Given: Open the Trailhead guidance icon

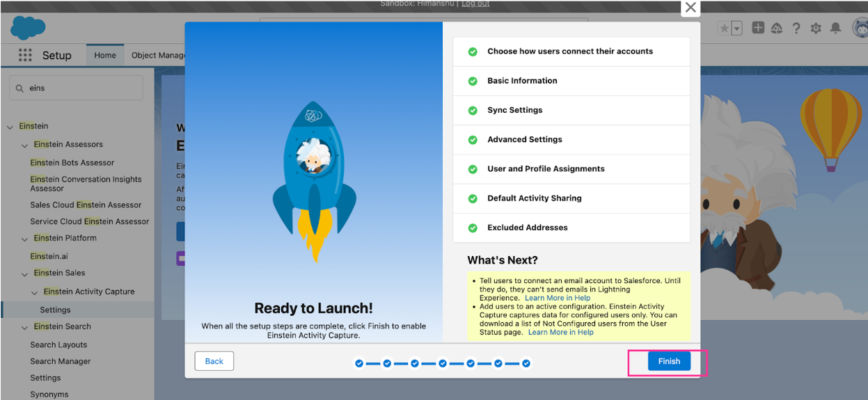Looking at the screenshot, I should click(x=777, y=28).
